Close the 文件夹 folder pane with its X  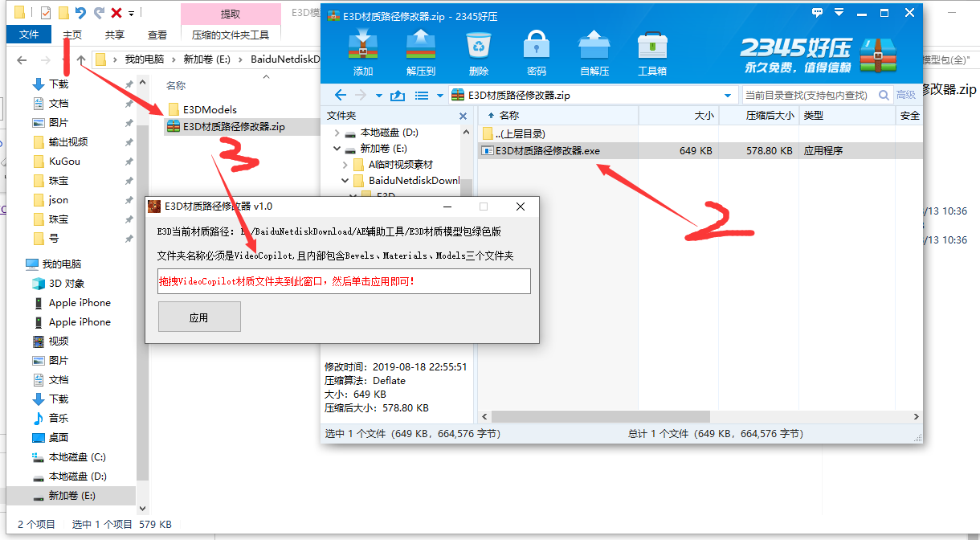pyautogui.click(x=463, y=116)
